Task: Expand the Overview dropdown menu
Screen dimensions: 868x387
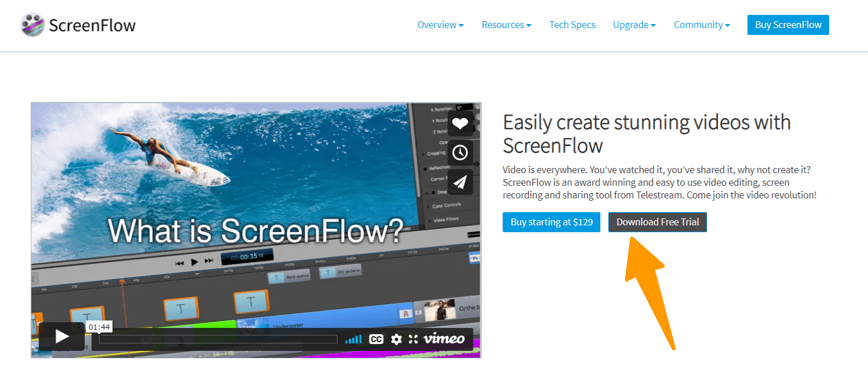Action: pos(440,25)
